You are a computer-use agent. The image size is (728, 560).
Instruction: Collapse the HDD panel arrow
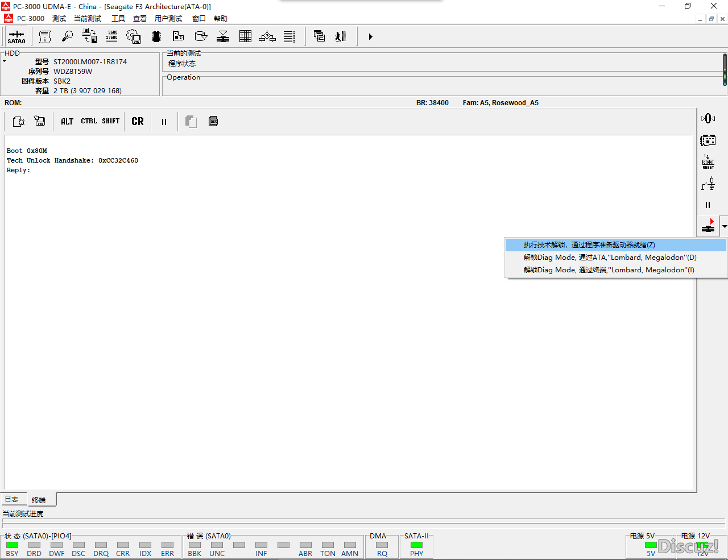coord(4,61)
